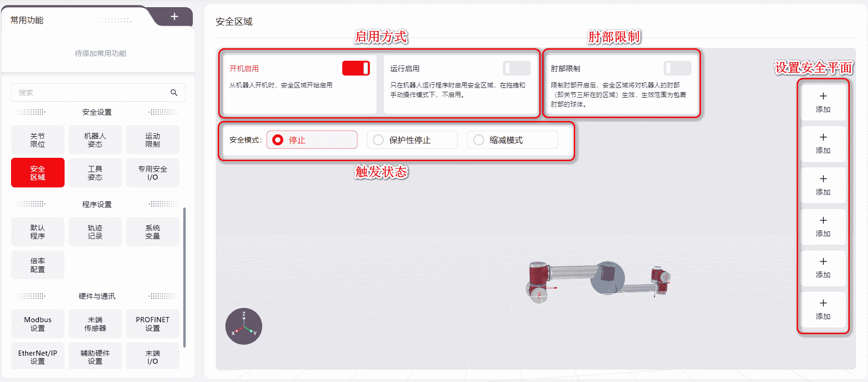Click the XYZ axis orientation gizmo
This screenshot has width=868, height=382.
[x=244, y=326]
